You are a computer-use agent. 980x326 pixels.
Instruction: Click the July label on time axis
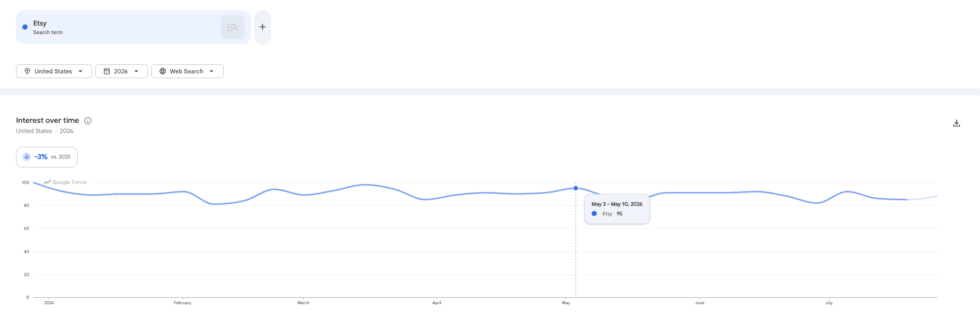[x=829, y=303]
